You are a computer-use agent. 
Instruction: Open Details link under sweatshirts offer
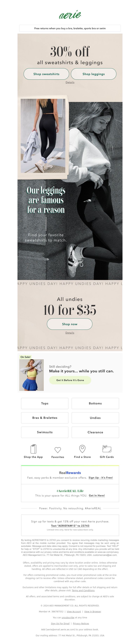click(x=70, y=82)
